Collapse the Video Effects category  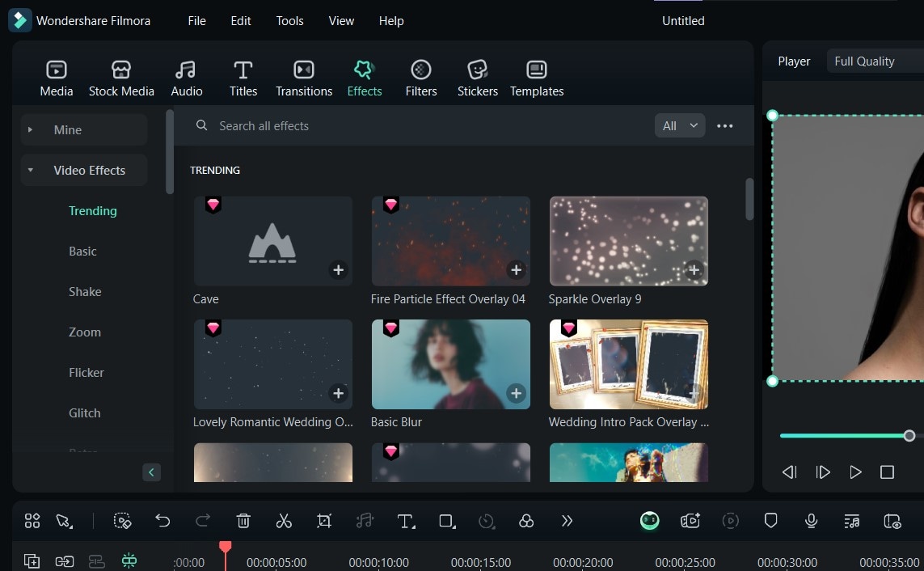(84, 171)
